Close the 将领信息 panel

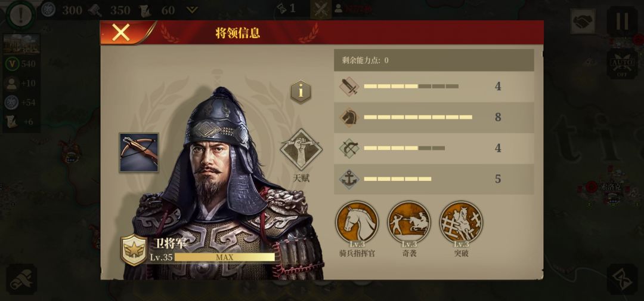[x=121, y=32]
